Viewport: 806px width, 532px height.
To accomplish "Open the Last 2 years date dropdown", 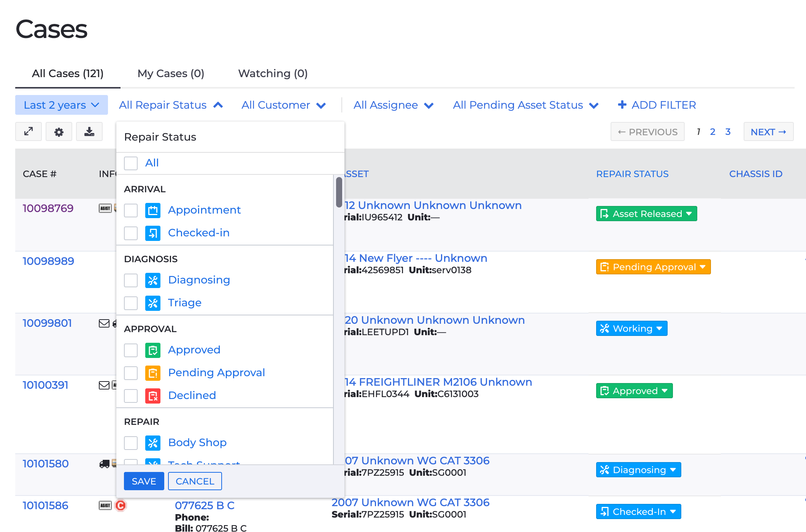I will pyautogui.click(x=62, y=105).
